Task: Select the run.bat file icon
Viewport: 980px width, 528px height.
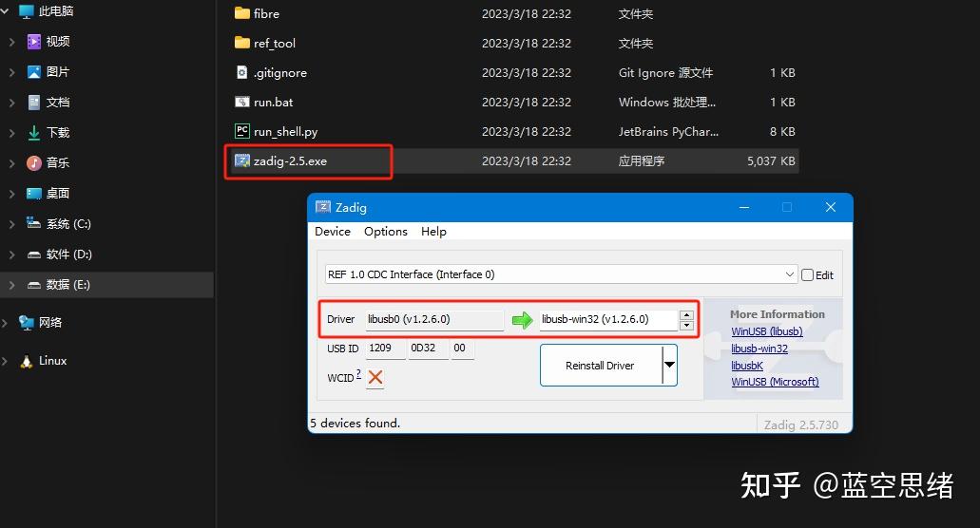Action: [241, 102]
